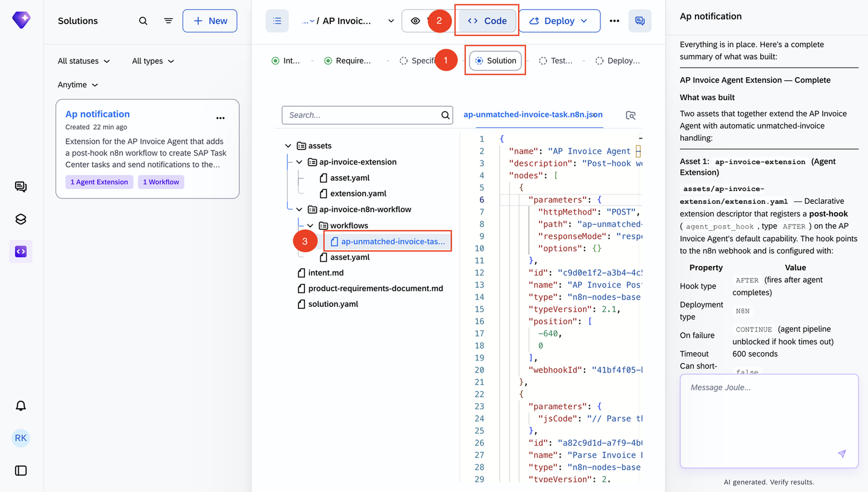Collapse the assets folder

click(x=288, y=146)
